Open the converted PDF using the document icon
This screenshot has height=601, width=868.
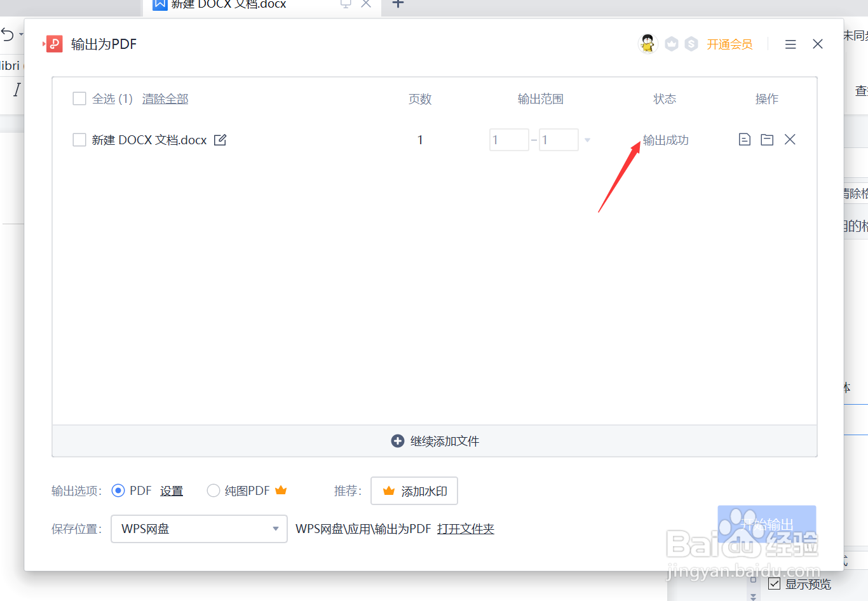(744, 139)
